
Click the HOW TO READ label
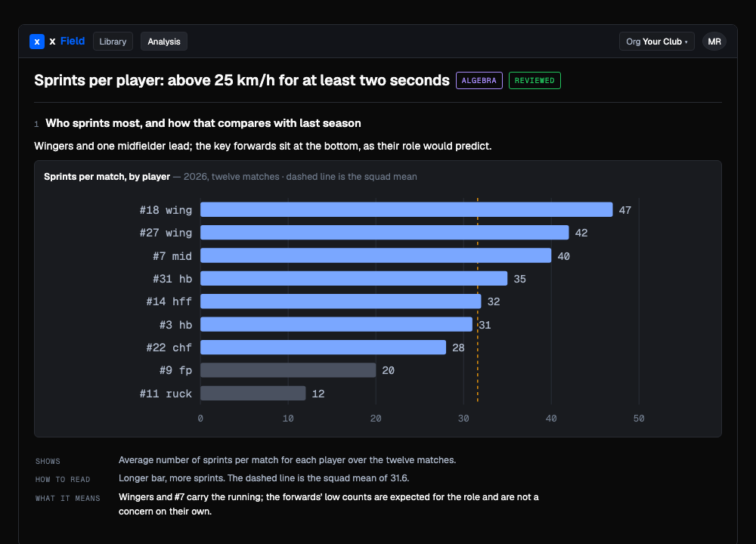[x=63, y=480]
